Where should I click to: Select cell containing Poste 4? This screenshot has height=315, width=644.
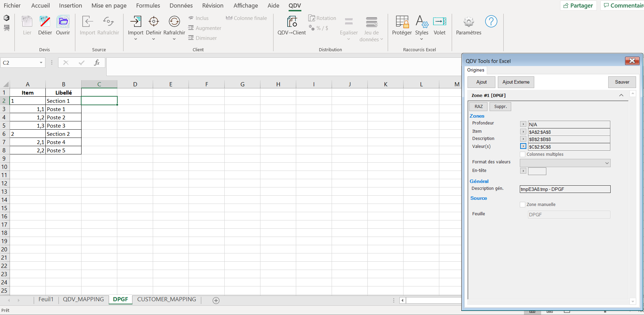click(x=63, y=142)
